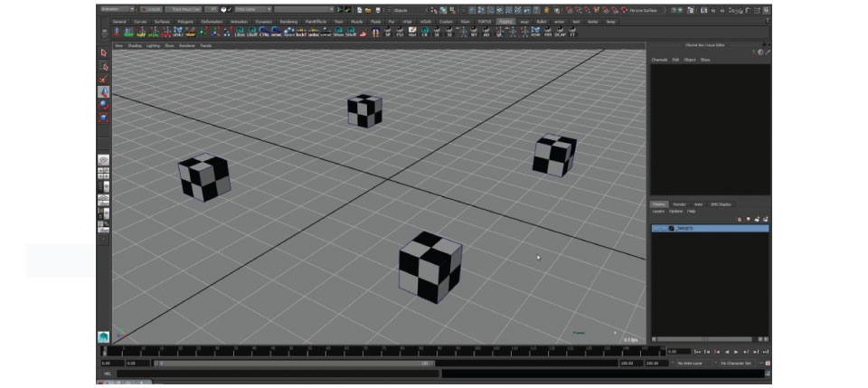The image size is (868, 388).
Task: Choose the Scale tool icon
Action: click(x=103, y=118)
